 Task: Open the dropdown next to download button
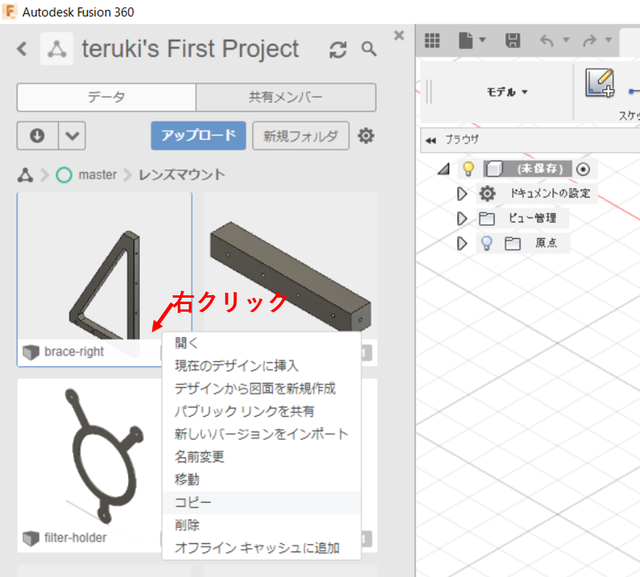point(72,135)
